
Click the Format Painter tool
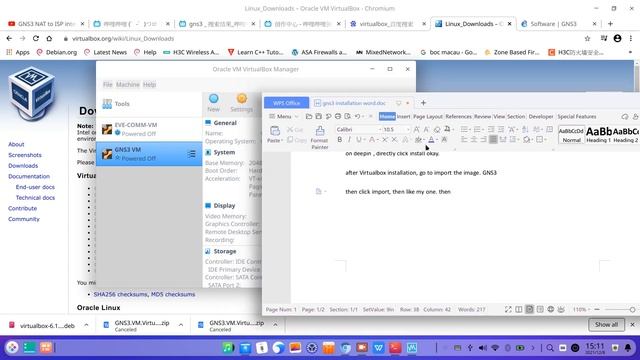(x=320, y=137)
